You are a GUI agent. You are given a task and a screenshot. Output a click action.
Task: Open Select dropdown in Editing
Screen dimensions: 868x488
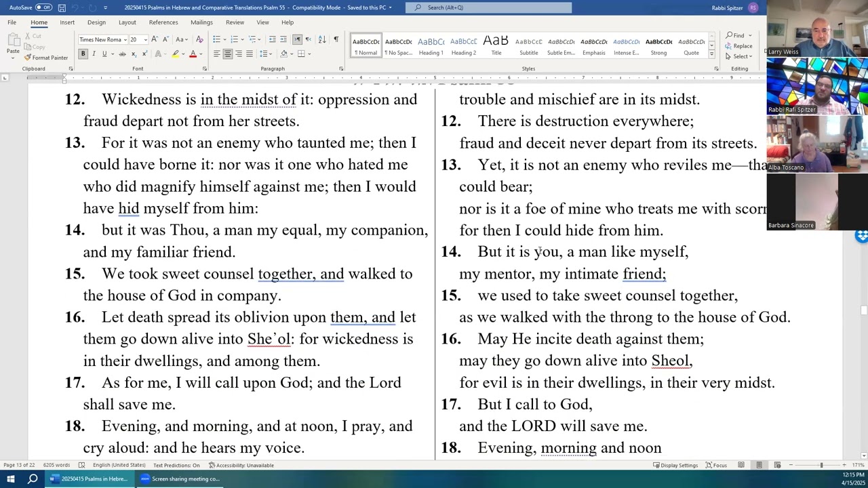coord(739,56)
